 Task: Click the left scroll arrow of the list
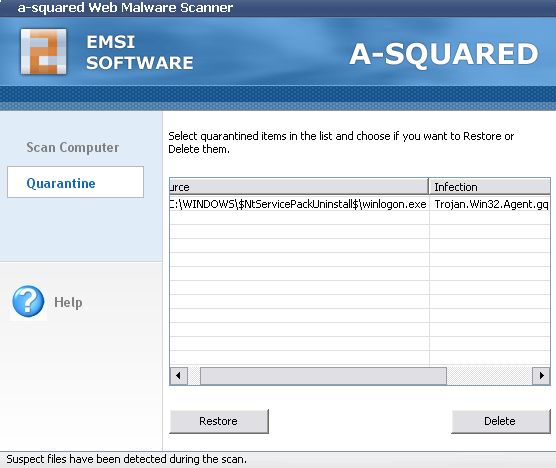(x=178, y=375)
